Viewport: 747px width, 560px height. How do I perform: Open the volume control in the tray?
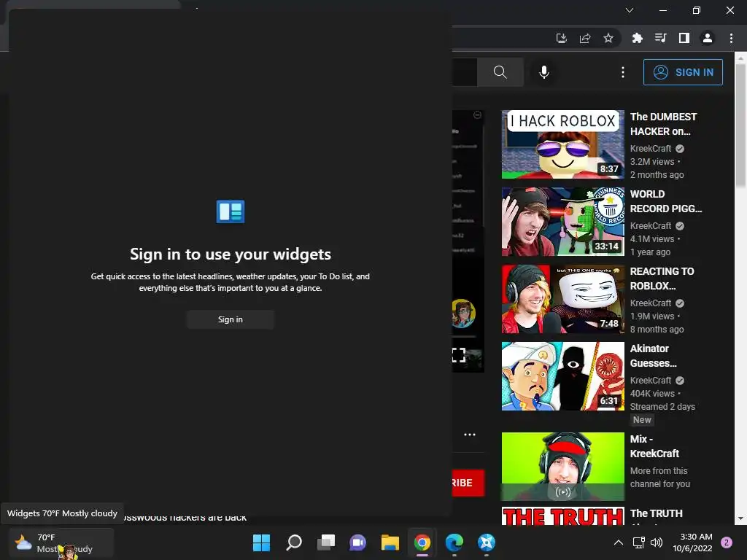657,542
